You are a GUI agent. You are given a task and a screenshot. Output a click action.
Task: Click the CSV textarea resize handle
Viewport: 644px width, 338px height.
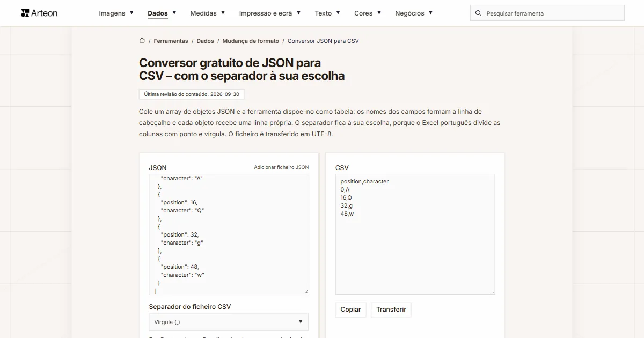pyautogui.click(x=492, y=292)
